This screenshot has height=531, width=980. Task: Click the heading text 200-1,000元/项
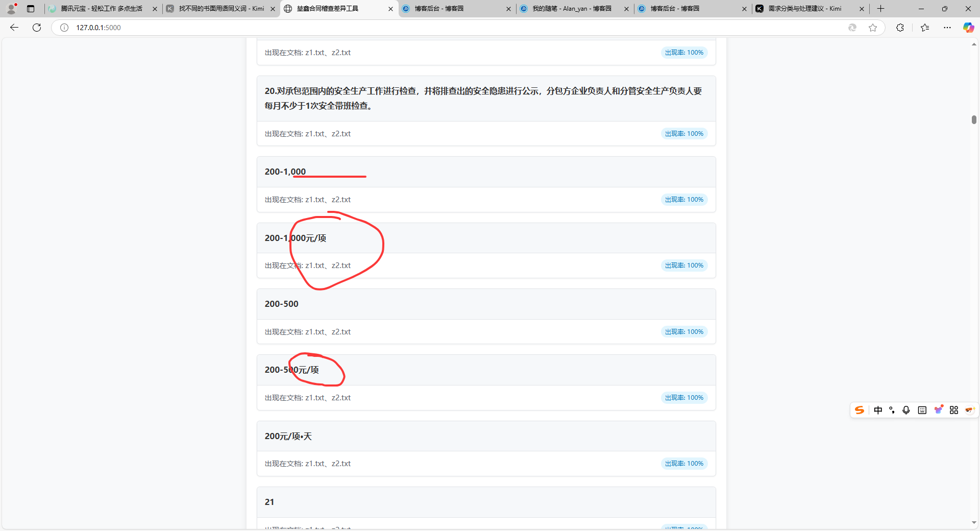295,238
